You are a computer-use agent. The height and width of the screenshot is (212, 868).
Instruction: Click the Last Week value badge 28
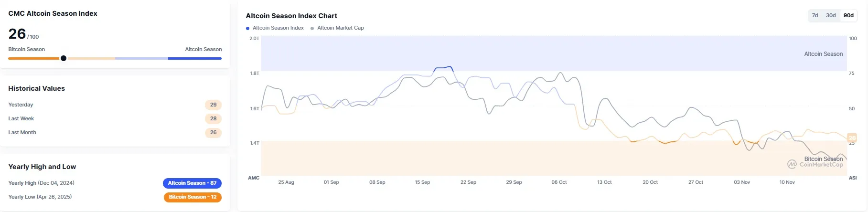tap(213, 118)
